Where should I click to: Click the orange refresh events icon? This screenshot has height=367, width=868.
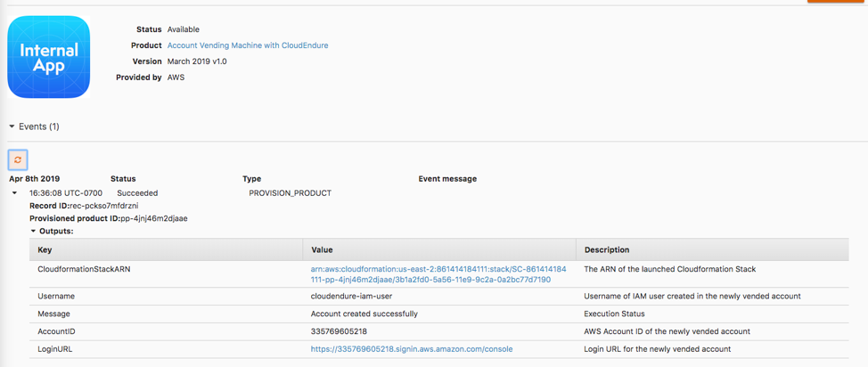pos(18,159)
